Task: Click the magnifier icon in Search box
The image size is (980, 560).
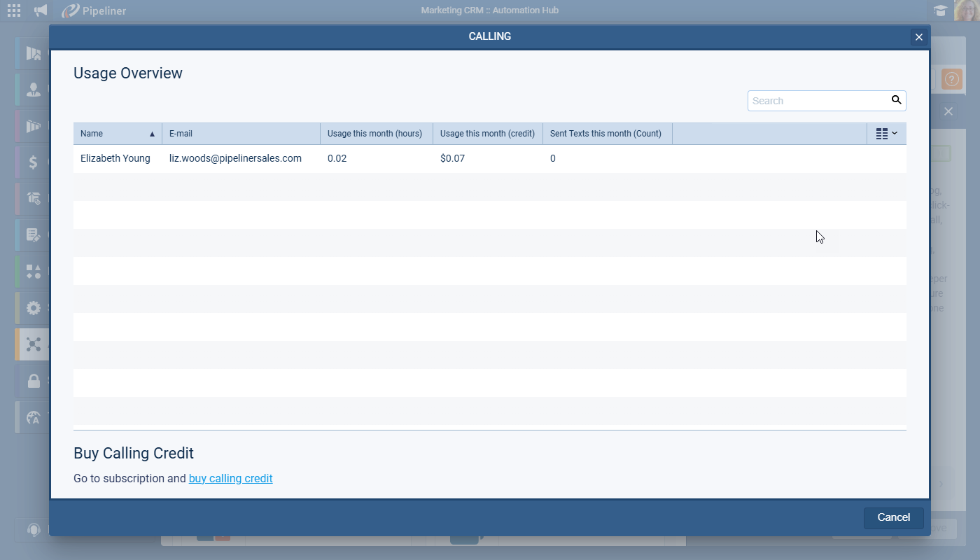Action: coord(896,100)
